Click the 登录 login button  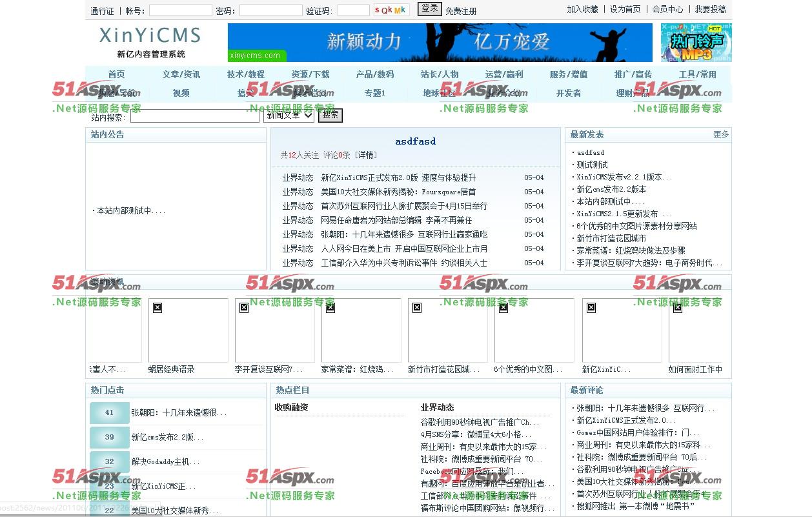[429, 8]
